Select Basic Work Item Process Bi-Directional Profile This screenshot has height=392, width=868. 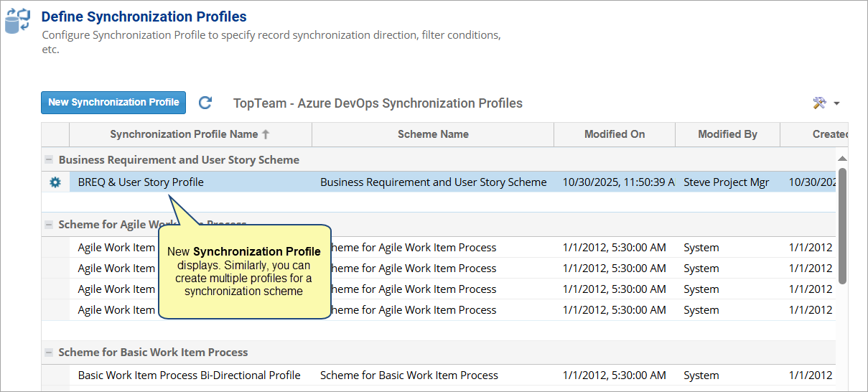click(189, 375)
